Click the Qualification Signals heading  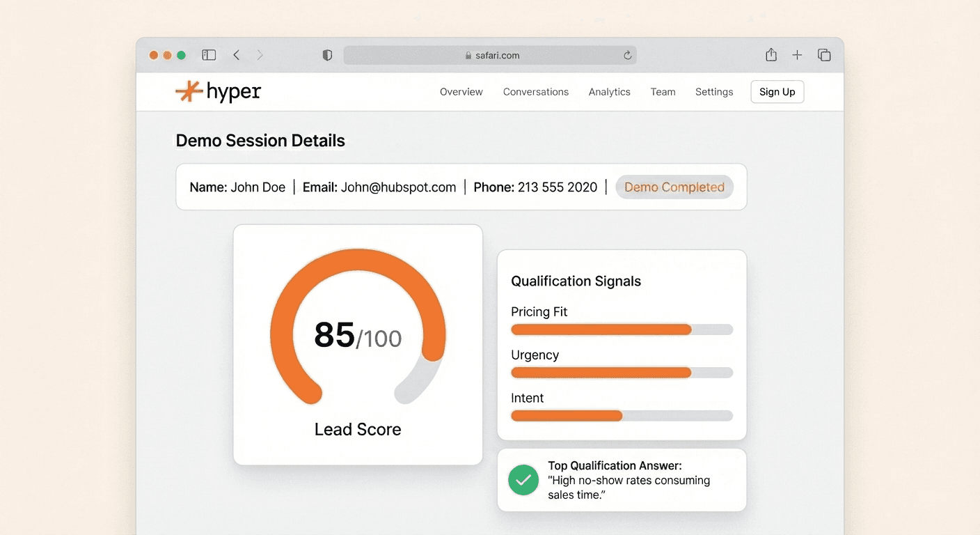(576, 281)
